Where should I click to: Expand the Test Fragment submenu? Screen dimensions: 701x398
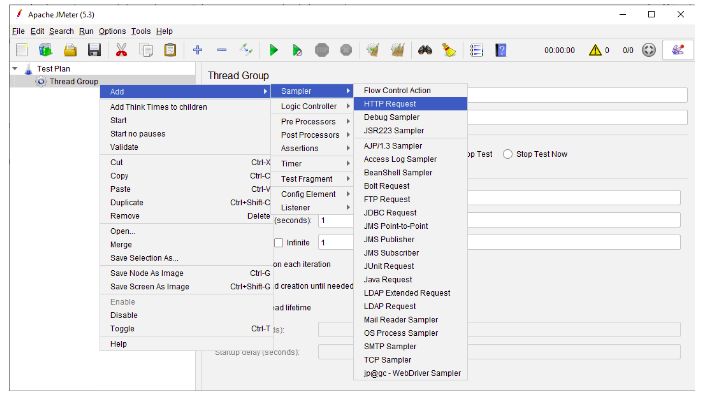312,179
